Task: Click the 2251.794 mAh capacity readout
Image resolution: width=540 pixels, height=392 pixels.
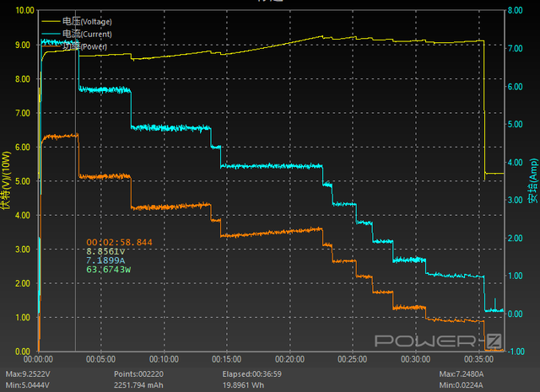Action: (x=141, y=384)
